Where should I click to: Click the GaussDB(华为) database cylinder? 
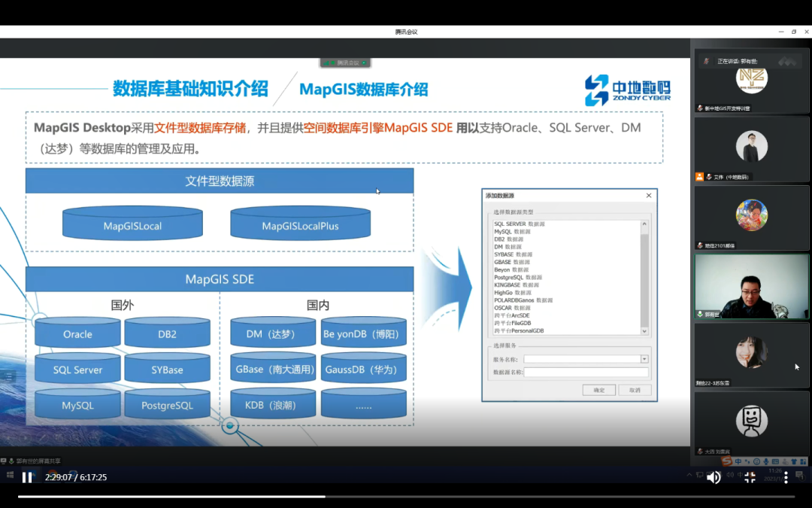(364, 368)
